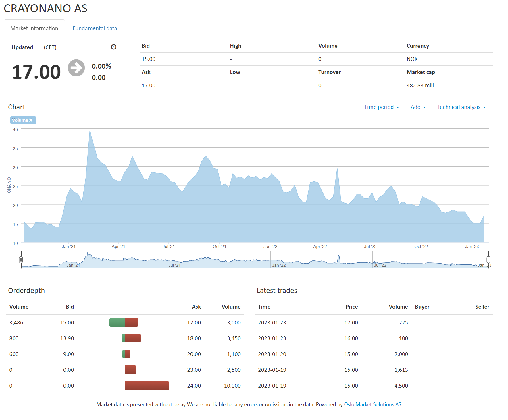Viewport: 508px width, 420px height.
Task: Open the Add dropdown menu
Action: tap(418, 107)
